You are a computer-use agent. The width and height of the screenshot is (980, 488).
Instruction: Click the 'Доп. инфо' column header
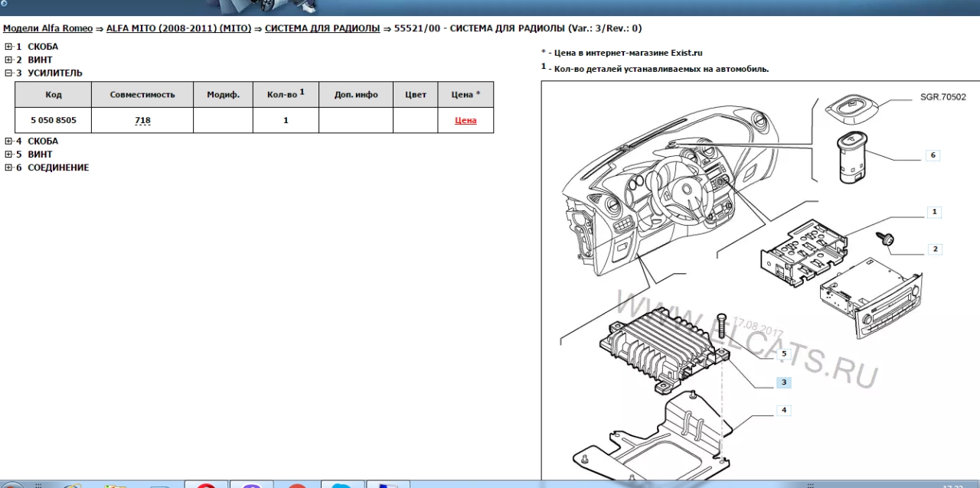click(356, 95)
